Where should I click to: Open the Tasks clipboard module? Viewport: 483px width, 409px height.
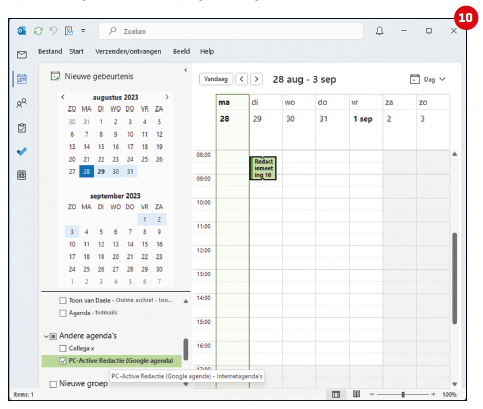click(22, 128)
